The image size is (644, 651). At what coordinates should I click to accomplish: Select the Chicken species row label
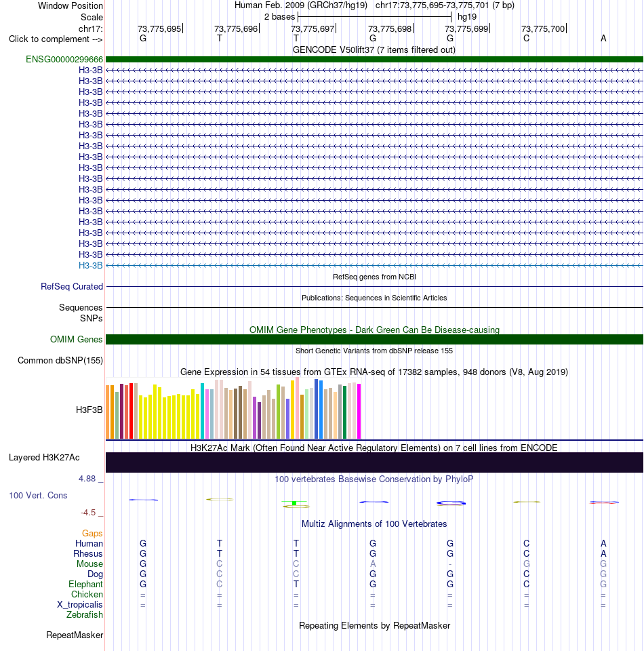coord(87,594)
